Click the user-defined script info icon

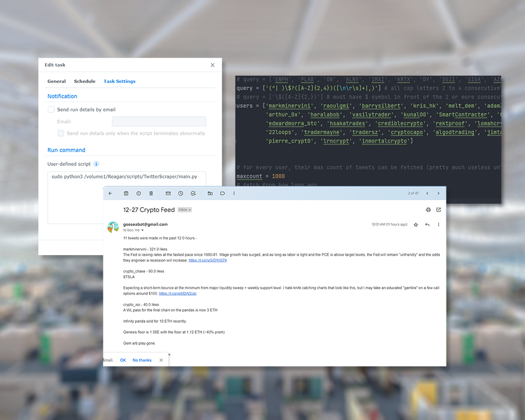(x=96, y=164)
